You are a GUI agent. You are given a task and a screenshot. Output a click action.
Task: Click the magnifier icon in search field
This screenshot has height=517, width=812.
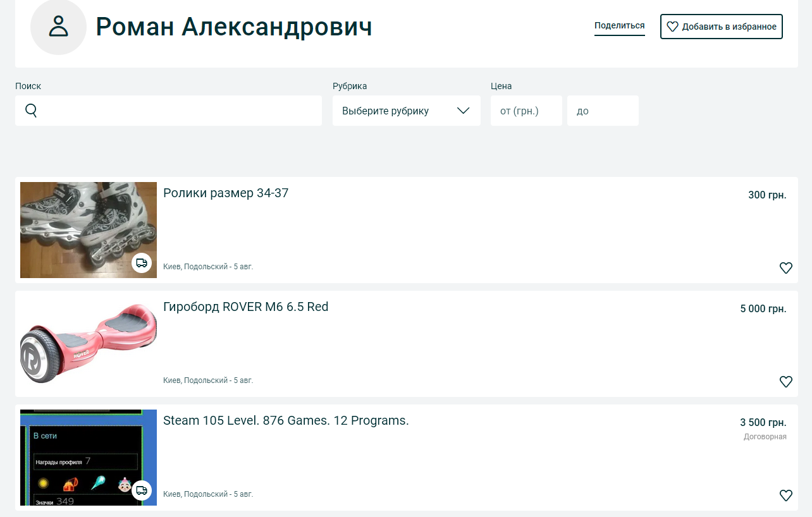[x=31, y=111]
